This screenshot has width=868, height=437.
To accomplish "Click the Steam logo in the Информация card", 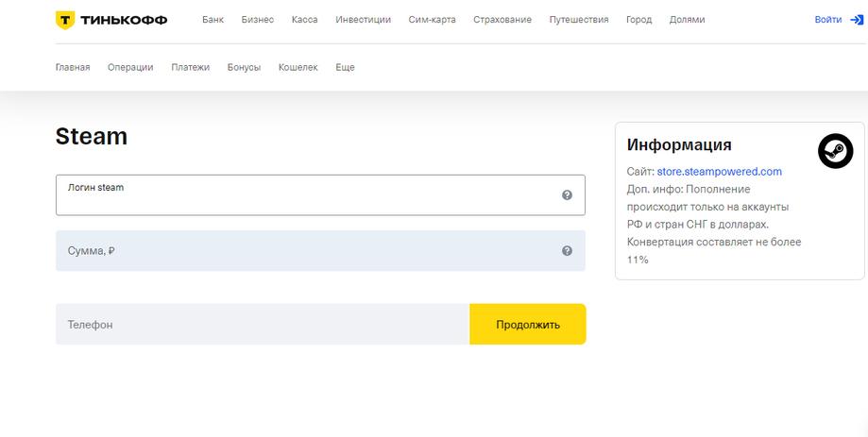I will coord(835,151).
